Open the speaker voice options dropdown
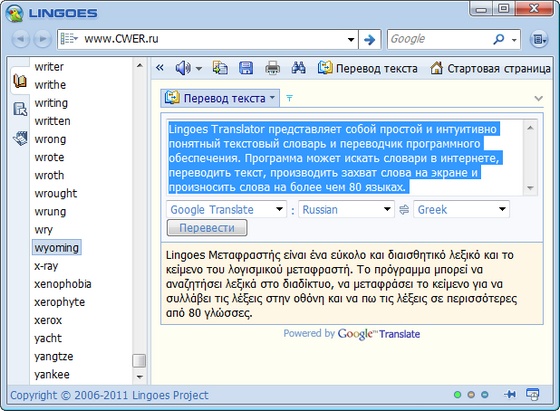560x411 pixels. point(199,69)
